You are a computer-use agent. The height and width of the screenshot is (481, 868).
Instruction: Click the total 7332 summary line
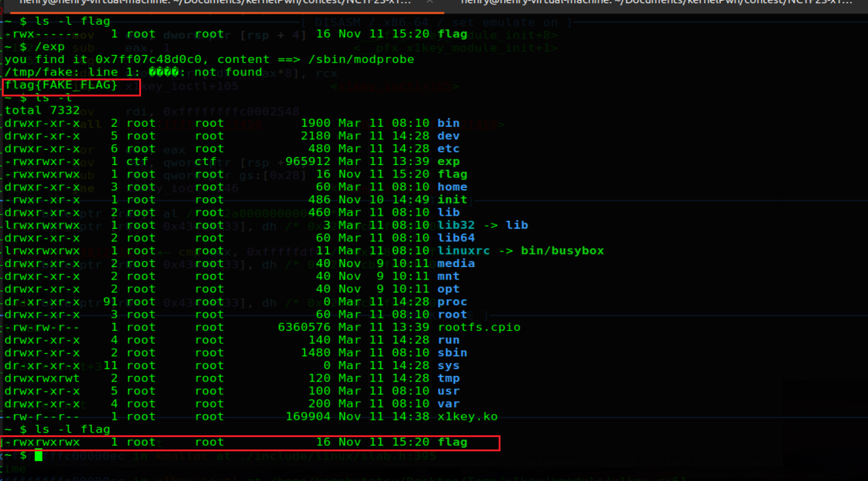(x=41, y=110)
